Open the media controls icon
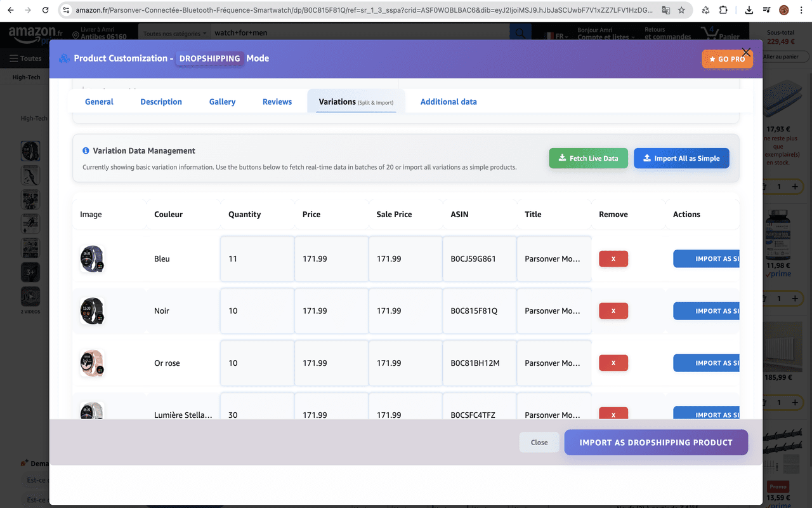Image resolution: width=812 pixels, height=508 pixels. point(766,10)
